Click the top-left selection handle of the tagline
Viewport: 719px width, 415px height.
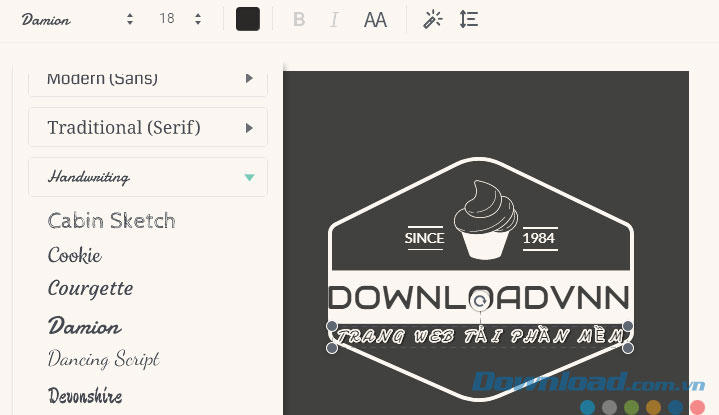click(332, 326)
